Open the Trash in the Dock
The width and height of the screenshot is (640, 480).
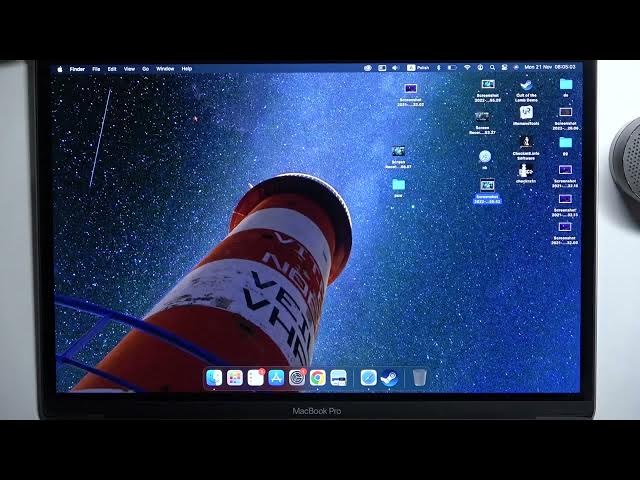click(419, 378)
